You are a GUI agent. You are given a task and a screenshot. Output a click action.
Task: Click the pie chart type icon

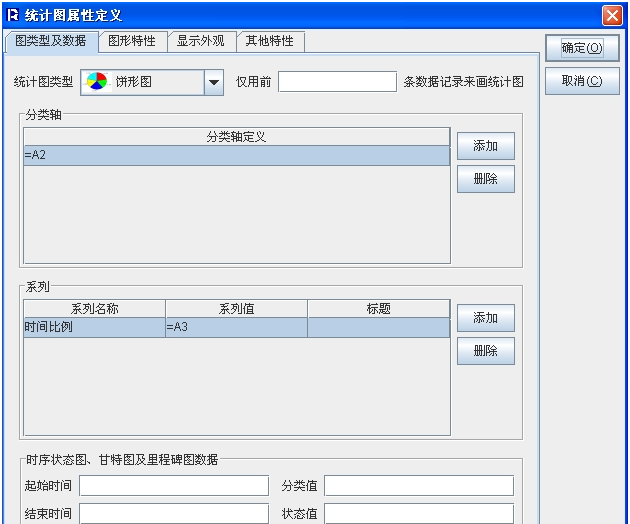tap(97, 82)
